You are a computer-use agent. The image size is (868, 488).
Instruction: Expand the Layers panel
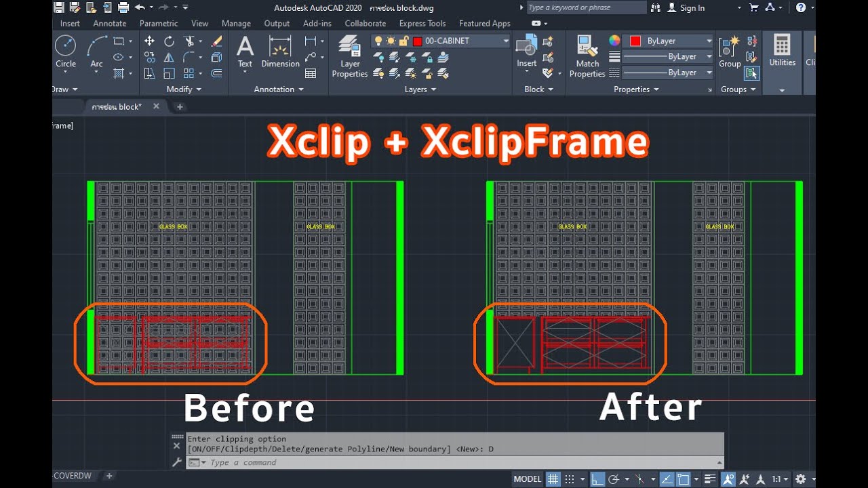(x=420, y=89)
